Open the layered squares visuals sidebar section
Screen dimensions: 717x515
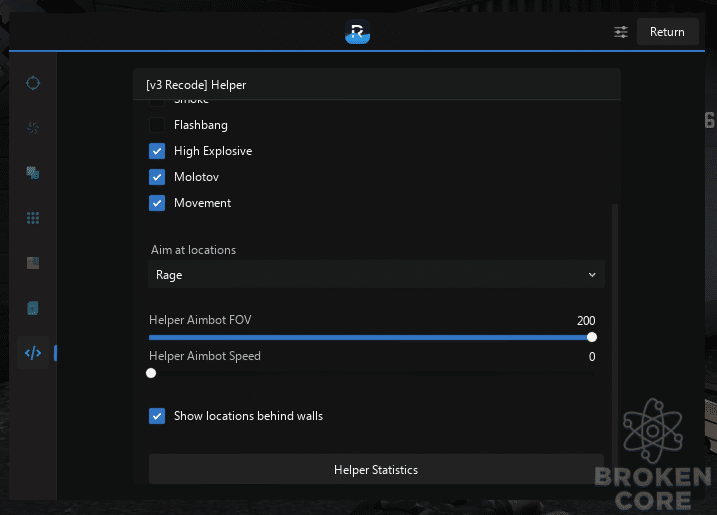(33, 173)
